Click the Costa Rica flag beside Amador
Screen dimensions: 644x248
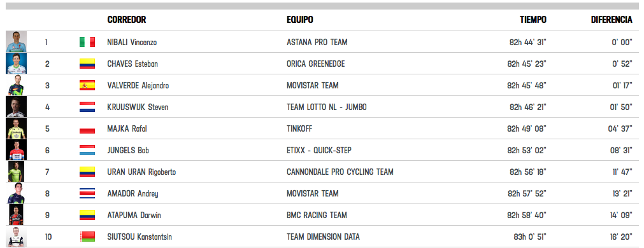(87, 193)
